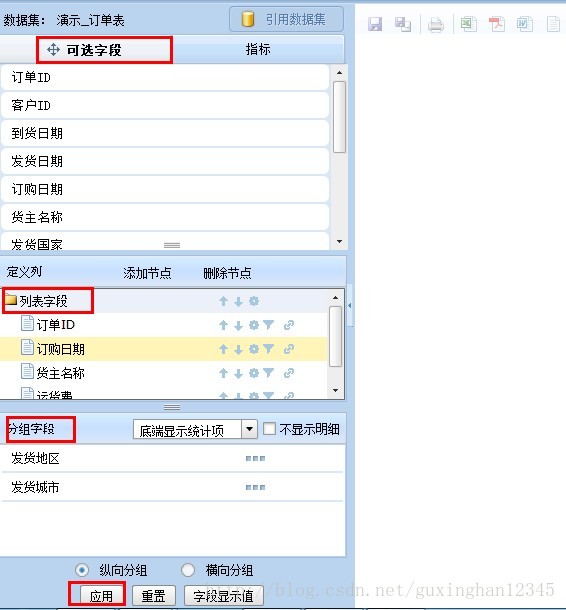Click the 删除节点 link
Viewport: 566px width, 610px height.
(227, 273)
